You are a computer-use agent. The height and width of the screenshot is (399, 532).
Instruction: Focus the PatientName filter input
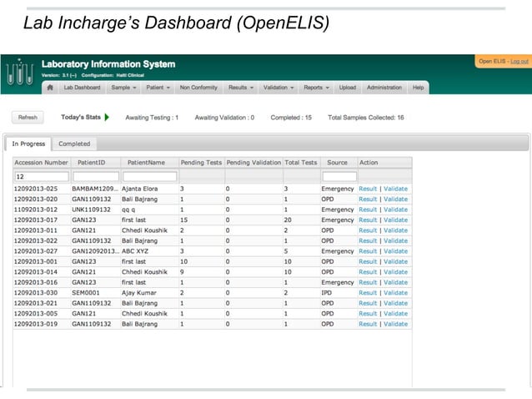pyautogui.click(x=149, y=177)
